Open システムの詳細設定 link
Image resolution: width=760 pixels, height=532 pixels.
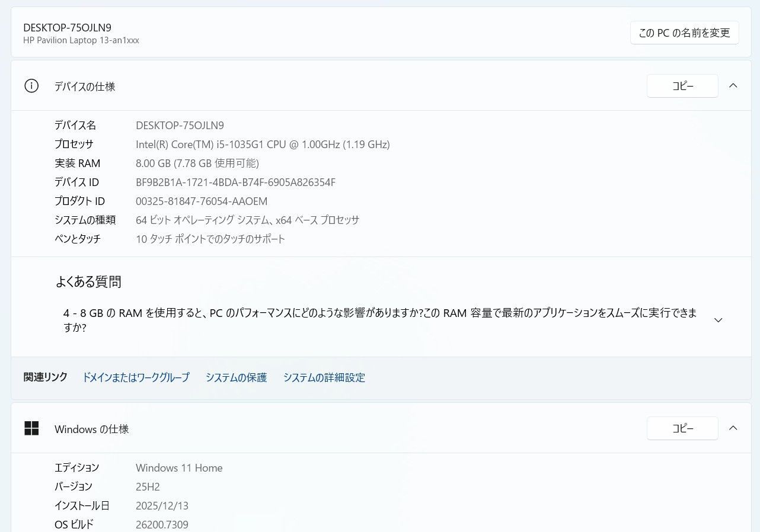click(x=324, y=377)
